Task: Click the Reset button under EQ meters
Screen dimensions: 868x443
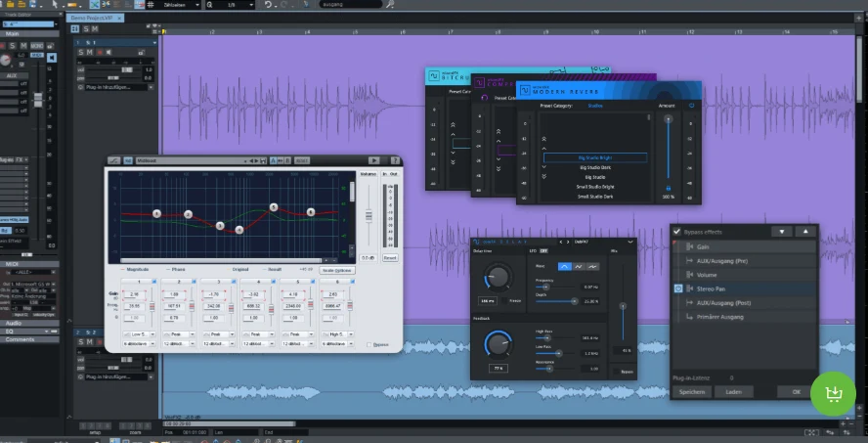Action: 390,258
